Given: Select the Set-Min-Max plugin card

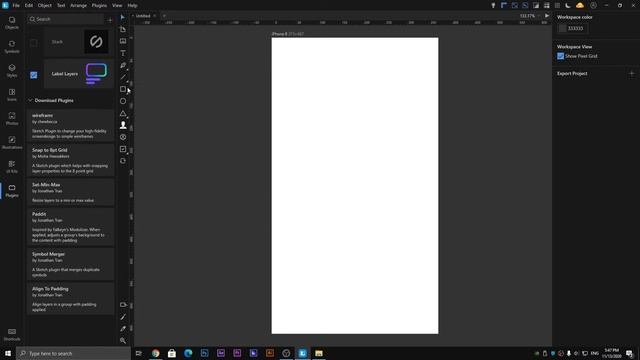Looking at the screenshot, I should tap(70, 192).
